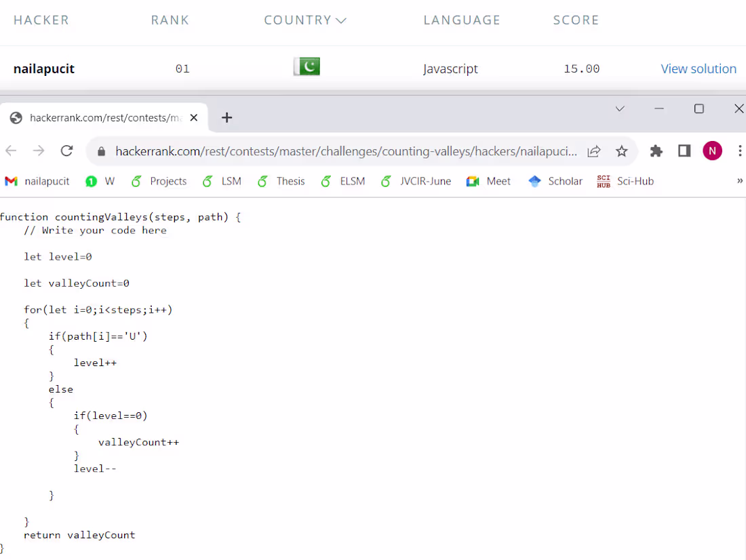Screen dimensions: 746x560
Task: Toggle the bookmark star for this page
Action: coord(622,151)
